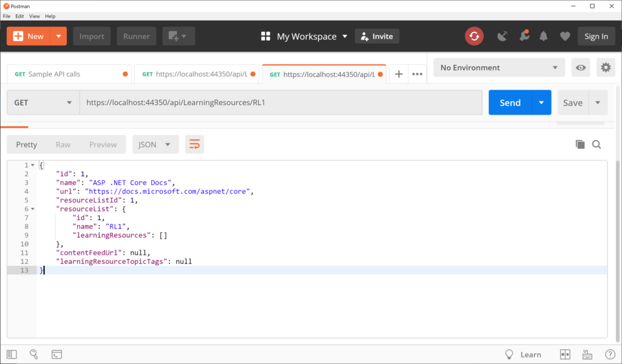Viewport: 622px width, 364px height.
Task: Select the Pretty response view
Action: [27, 144]
